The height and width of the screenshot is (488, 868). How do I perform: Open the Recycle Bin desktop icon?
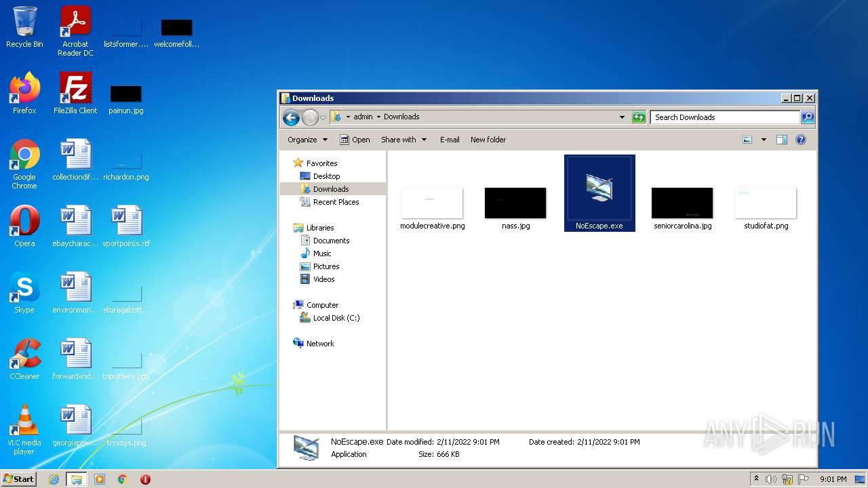(24, 27)
